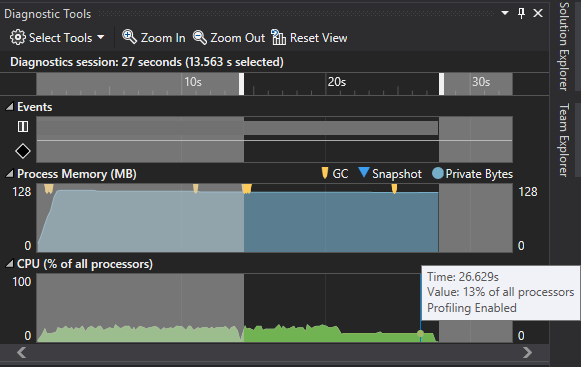Toggle the GC legend marker
This screenshot has height=367, width=581.
coord(325,173)
